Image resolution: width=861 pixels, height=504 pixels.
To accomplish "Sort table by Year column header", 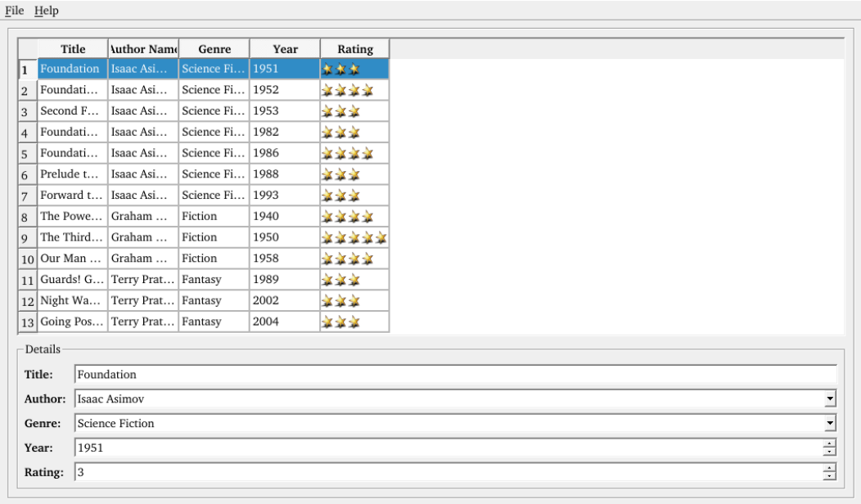I will click(285, 49).
